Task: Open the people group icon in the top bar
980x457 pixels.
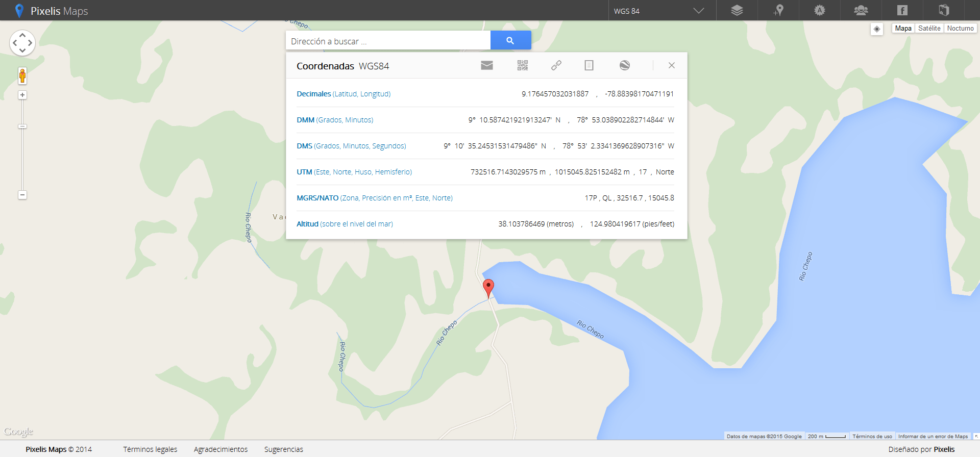Action: (x=861, y=10)
